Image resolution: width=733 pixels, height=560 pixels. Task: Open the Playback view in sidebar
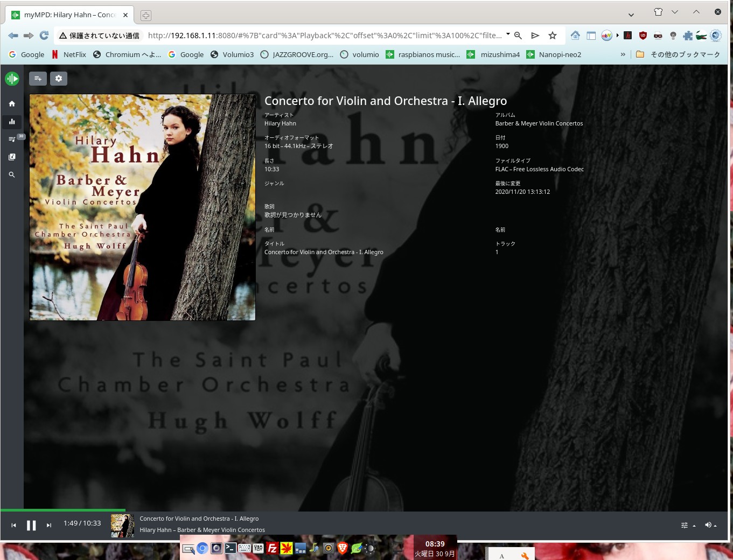(x=12, y=122)
